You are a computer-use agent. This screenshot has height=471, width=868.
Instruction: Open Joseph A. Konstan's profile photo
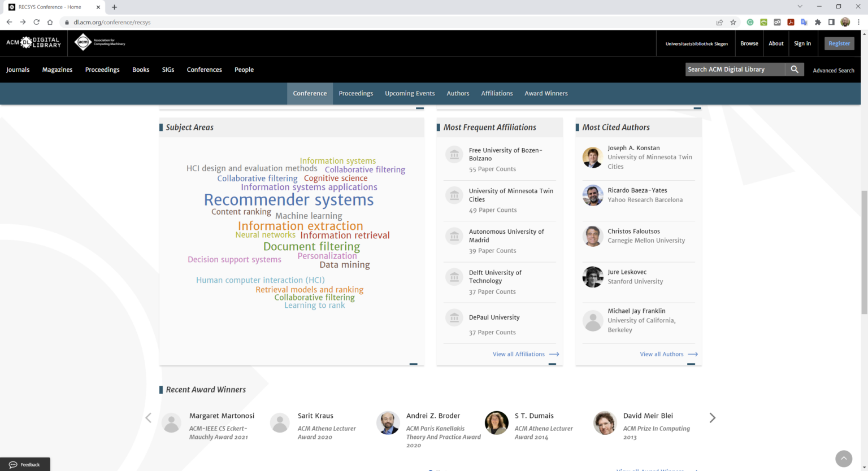click(592, 158)
